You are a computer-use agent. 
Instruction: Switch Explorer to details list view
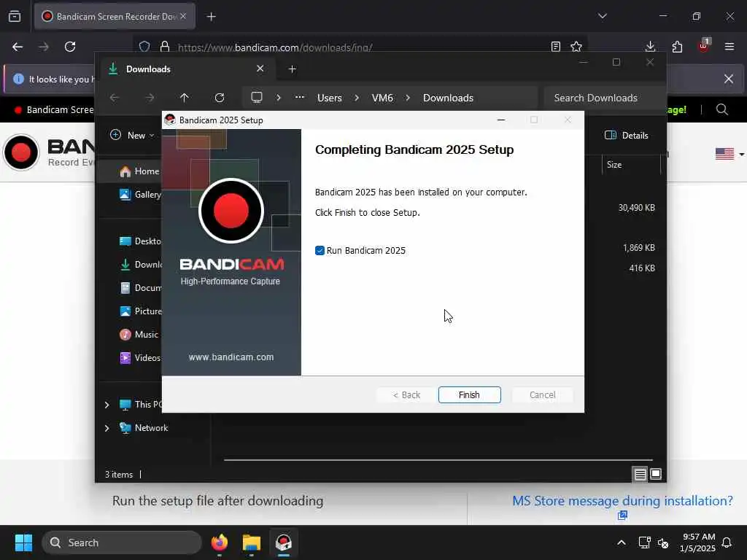pos(640,474)
